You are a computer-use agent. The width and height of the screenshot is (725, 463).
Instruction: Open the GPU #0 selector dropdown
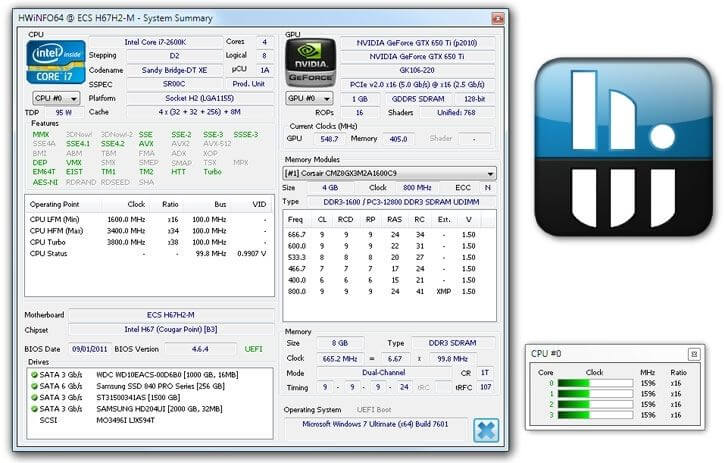(310, 98)
